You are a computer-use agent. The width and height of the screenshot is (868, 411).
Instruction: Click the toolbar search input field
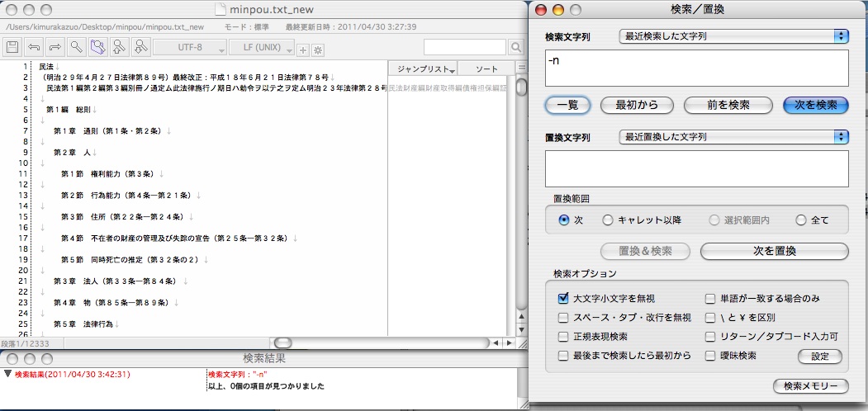point(465,47)
